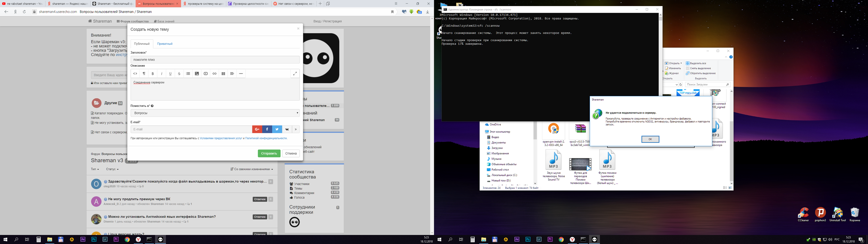Open paragraph format menu in editor toolbar
Image resolution: width=868 pixels, height=244 pixels.
pos(144,74)
